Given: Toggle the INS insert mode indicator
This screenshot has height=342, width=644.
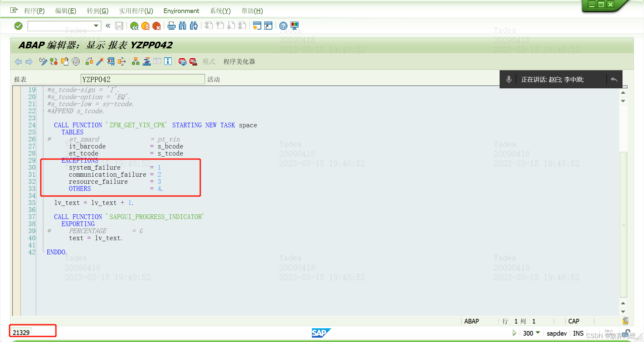Looking at the screenshot, I should [578, 333].
